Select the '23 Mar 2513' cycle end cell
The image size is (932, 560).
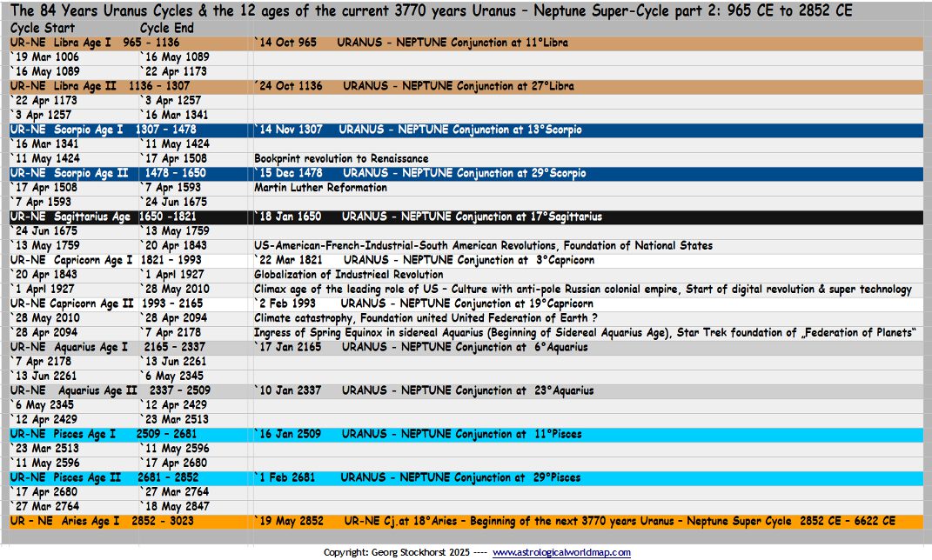(x=175, y=419)
